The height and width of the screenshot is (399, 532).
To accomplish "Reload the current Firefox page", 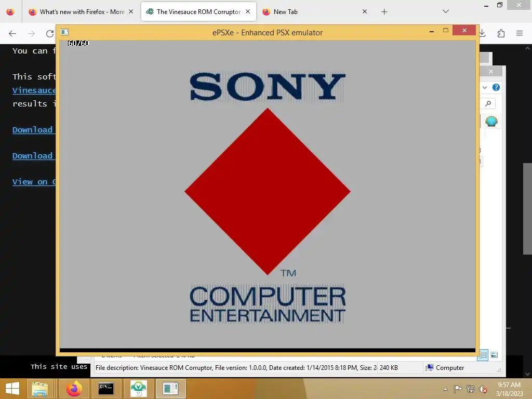I will click(50, 34).
